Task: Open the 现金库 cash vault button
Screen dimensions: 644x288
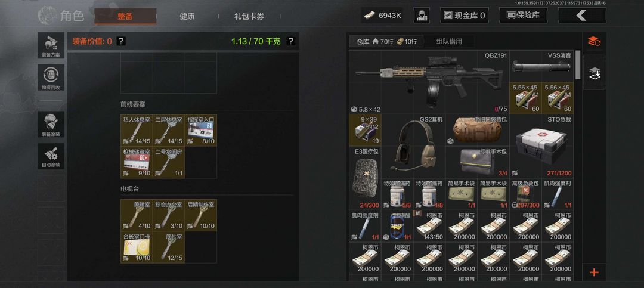Action: tap(465, 16)
